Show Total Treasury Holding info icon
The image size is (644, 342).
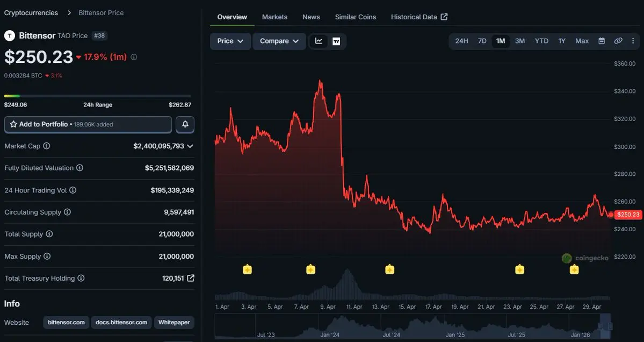(81, 279)
